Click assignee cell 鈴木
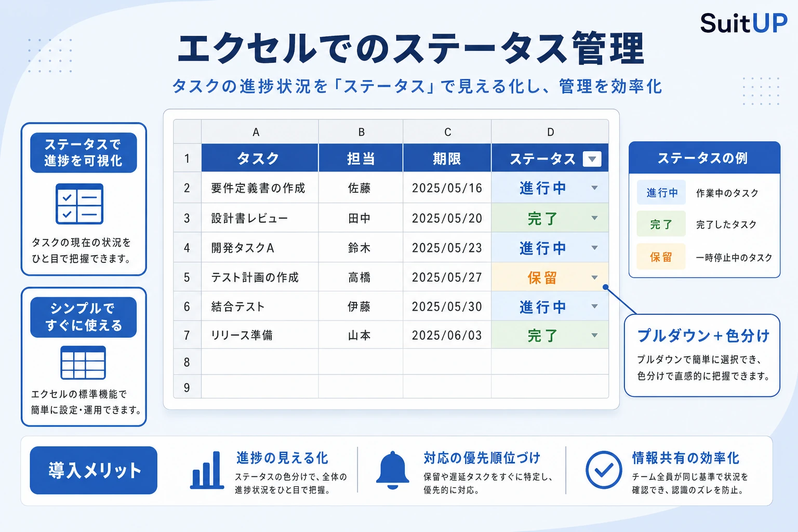The image size is (798, 532). 361,248
